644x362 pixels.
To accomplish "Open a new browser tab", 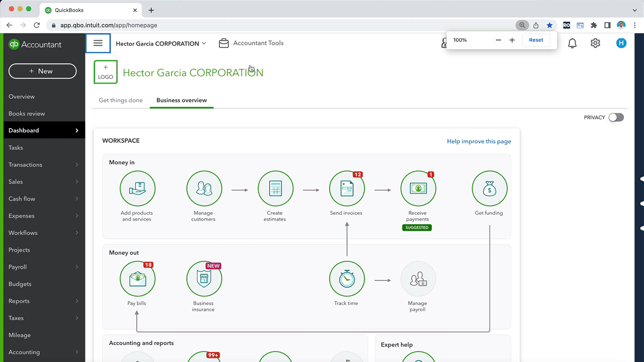I will tap(151, 10).
